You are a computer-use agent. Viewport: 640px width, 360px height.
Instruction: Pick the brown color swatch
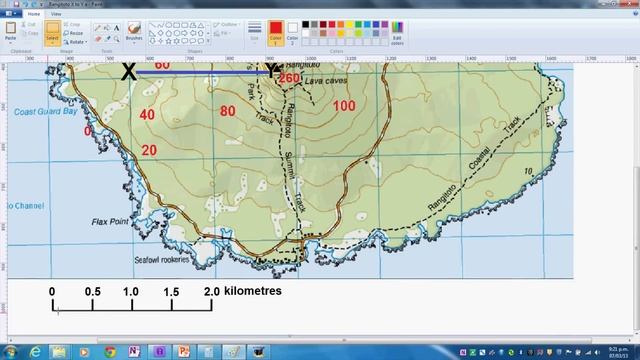(x=323, y=33)
